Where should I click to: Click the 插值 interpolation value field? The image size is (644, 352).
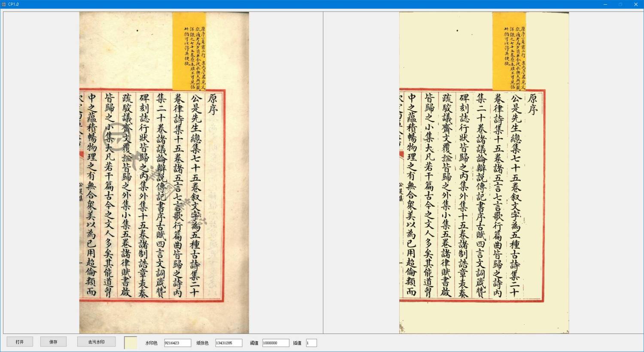tap(311, 343)
